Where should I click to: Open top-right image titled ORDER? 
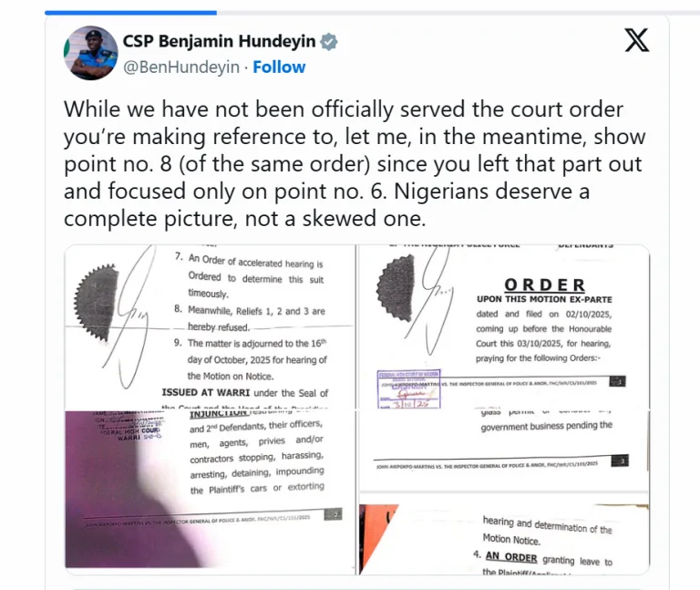[x=503, y=326]
